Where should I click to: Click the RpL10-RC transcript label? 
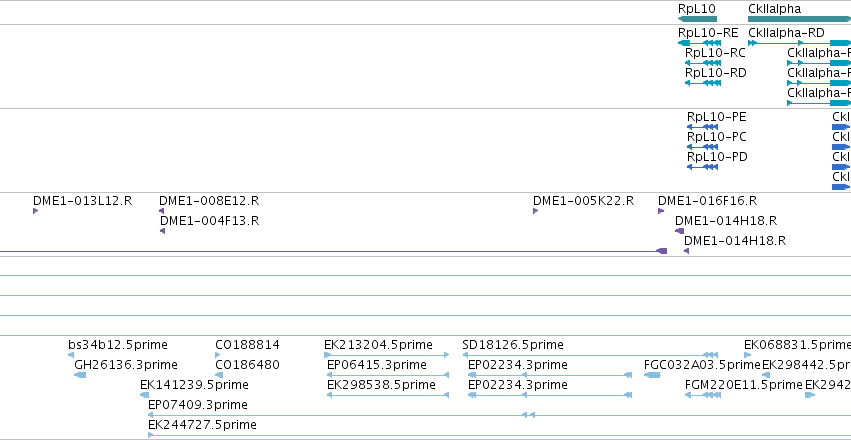[x=715, y=53]
